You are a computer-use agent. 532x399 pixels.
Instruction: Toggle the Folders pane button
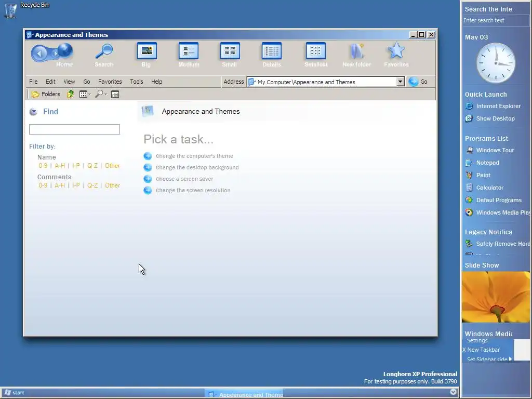46,94
